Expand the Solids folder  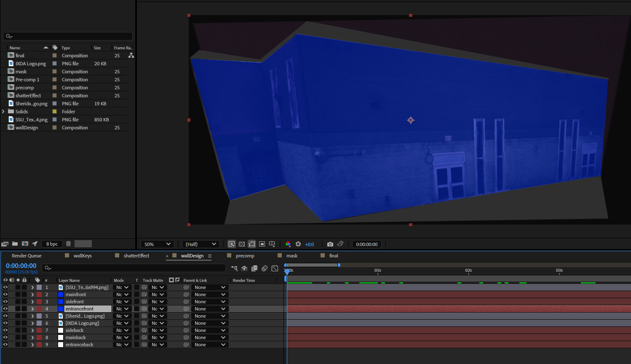click(x=3, y=111)
